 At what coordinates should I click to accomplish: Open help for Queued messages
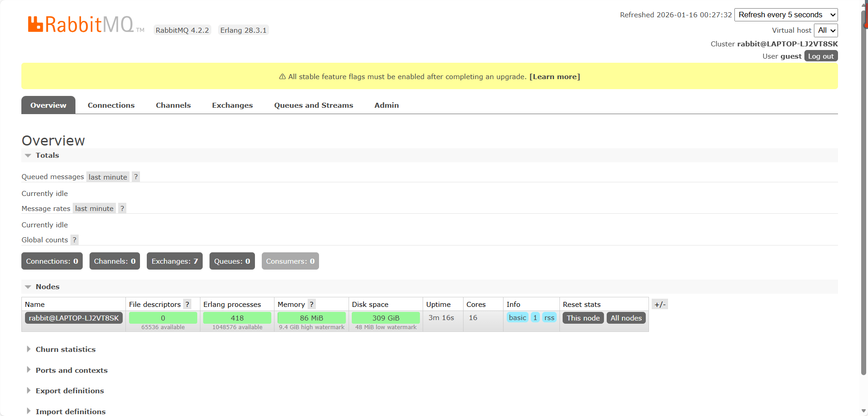[136, 177]
